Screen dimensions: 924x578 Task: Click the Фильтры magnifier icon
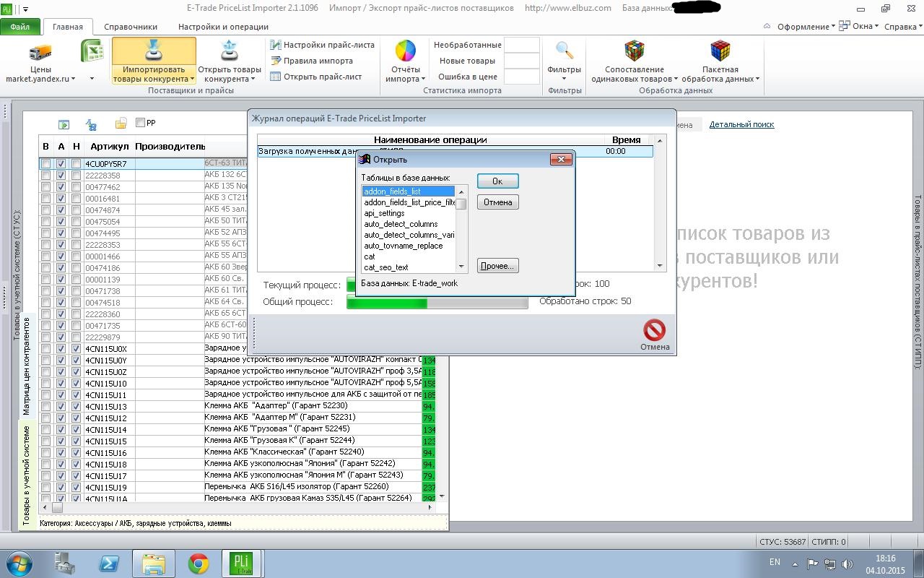[x=565, y=51]
